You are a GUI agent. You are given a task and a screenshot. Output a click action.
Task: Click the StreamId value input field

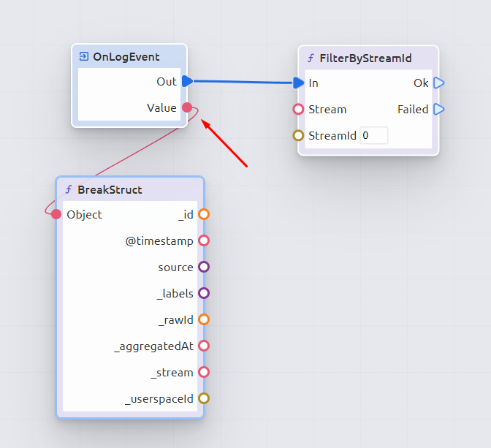[373, 135]
